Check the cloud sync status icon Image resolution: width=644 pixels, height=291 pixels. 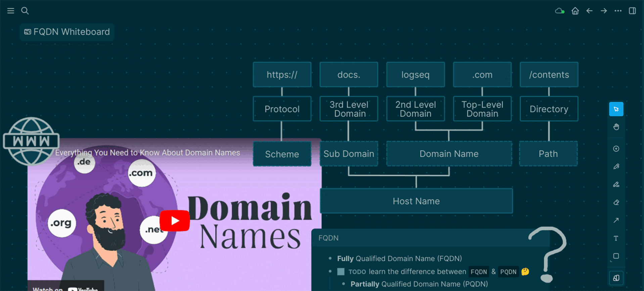coord(560,11)
